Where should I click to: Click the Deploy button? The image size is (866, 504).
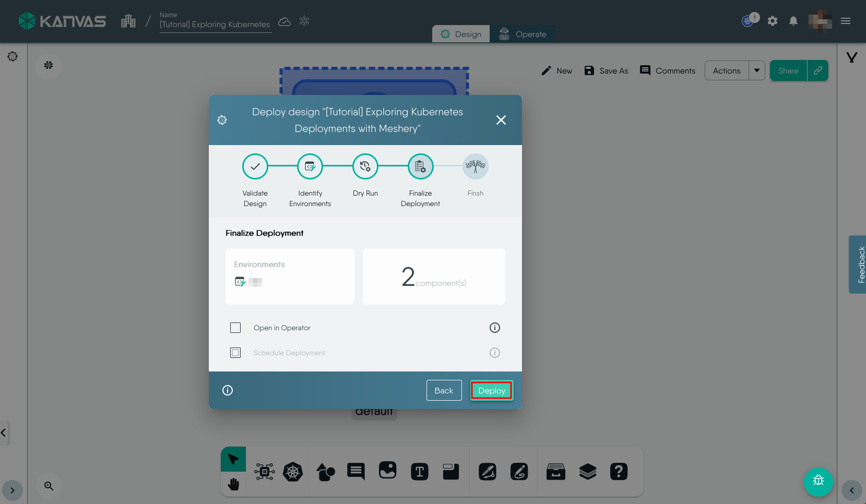coord(491,390)
